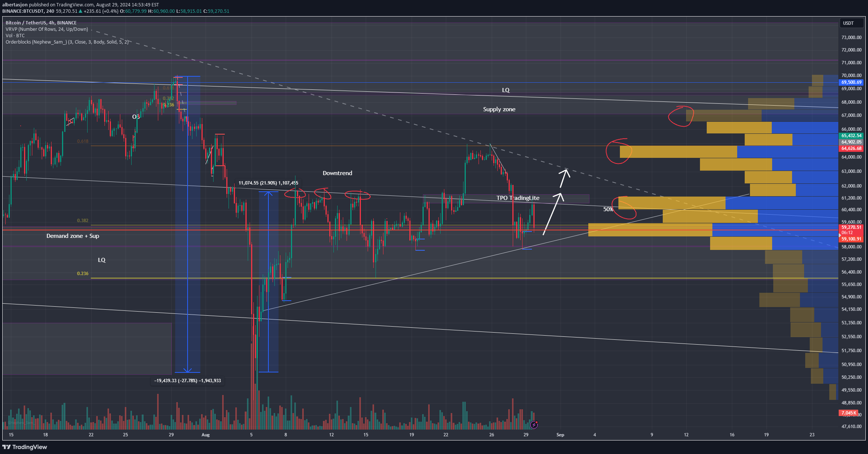Select the upper white arrow pointing to the dashed trendline
Screen dimensions: 868x454
coord(564,178)
